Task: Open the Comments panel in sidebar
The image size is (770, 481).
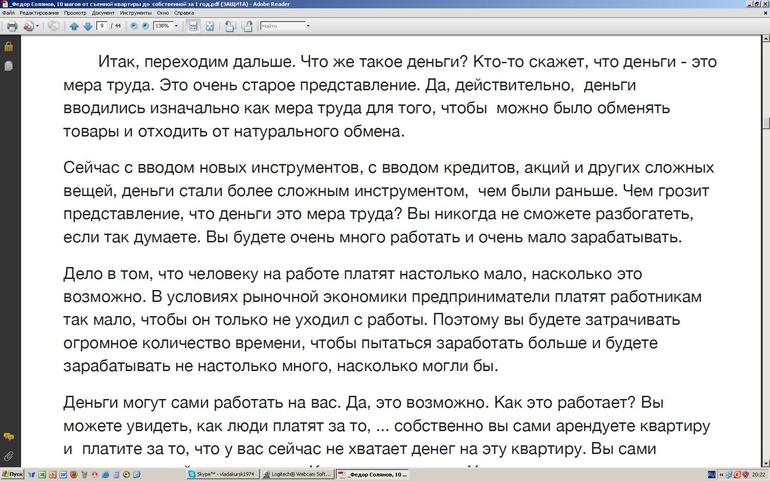Action: [8, 437]
